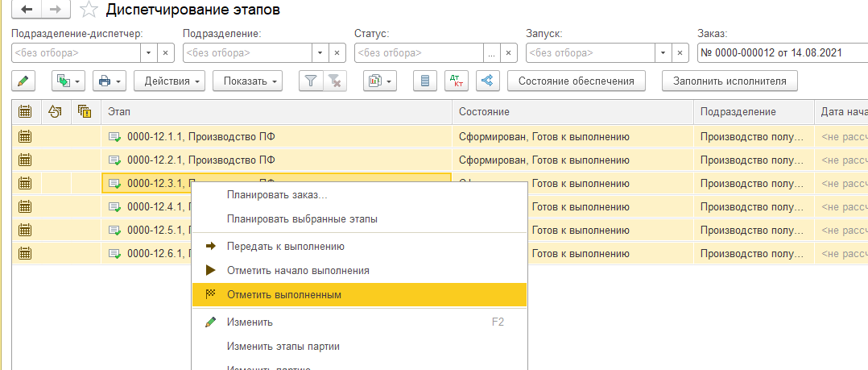This screenshot has width=868, height=370.
Task: Open the Действия dropdown menu
Action: point(169,81)
